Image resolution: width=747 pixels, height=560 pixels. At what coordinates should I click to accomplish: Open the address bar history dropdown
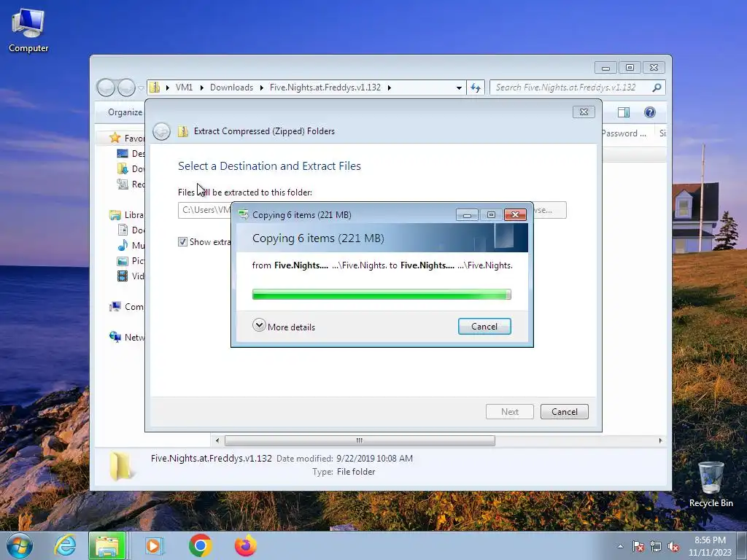point(459,87)
